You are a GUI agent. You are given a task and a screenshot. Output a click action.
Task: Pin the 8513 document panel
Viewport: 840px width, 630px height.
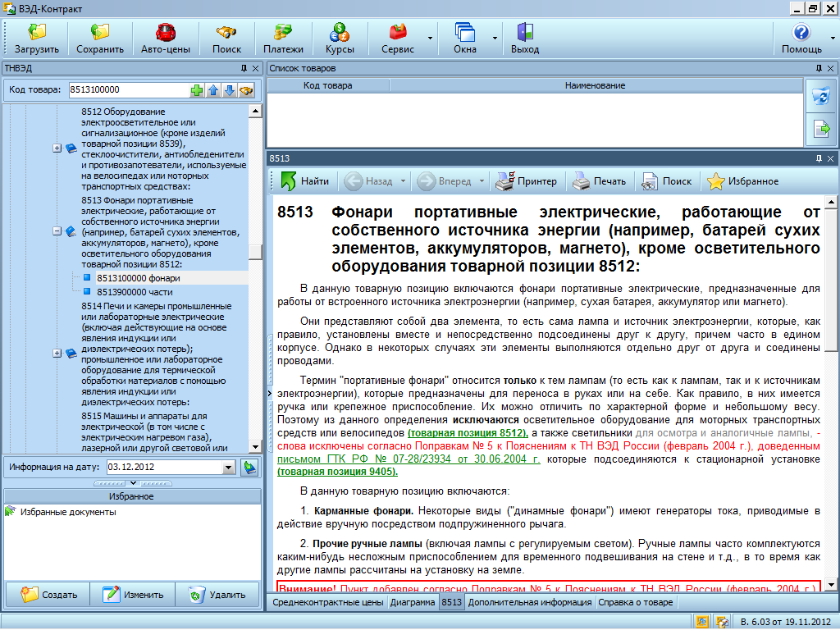point(819,158)
